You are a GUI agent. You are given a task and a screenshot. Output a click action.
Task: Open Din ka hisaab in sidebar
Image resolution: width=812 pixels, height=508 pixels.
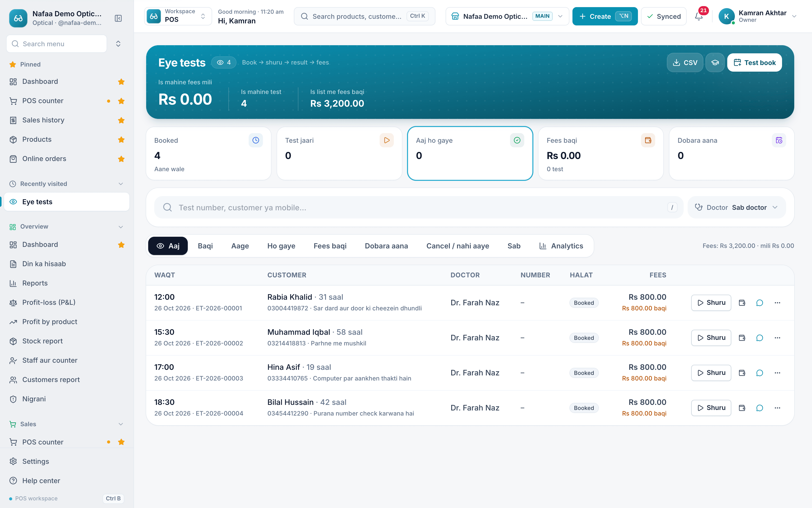[x=67, y=264]
